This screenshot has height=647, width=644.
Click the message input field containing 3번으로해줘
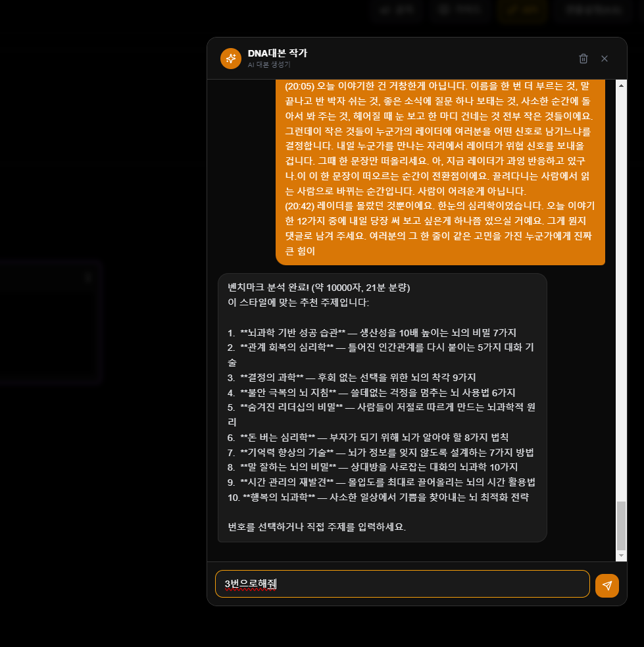tap(402, 584)
